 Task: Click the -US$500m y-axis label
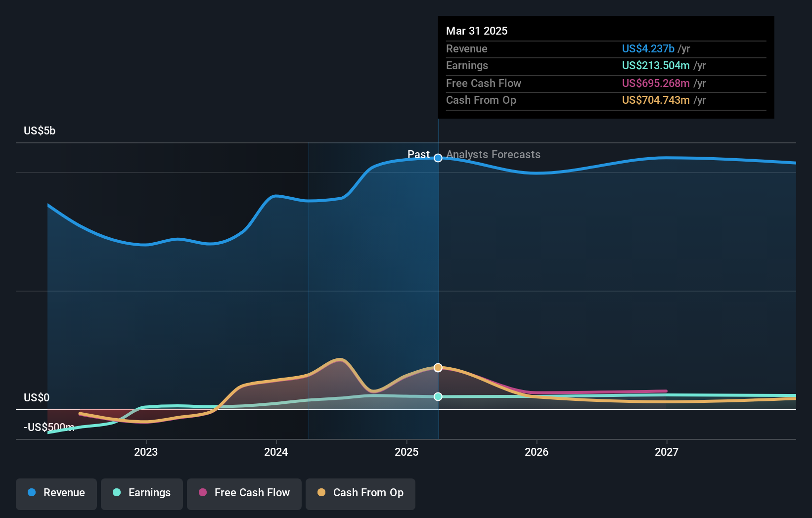[x=49, y=428]
